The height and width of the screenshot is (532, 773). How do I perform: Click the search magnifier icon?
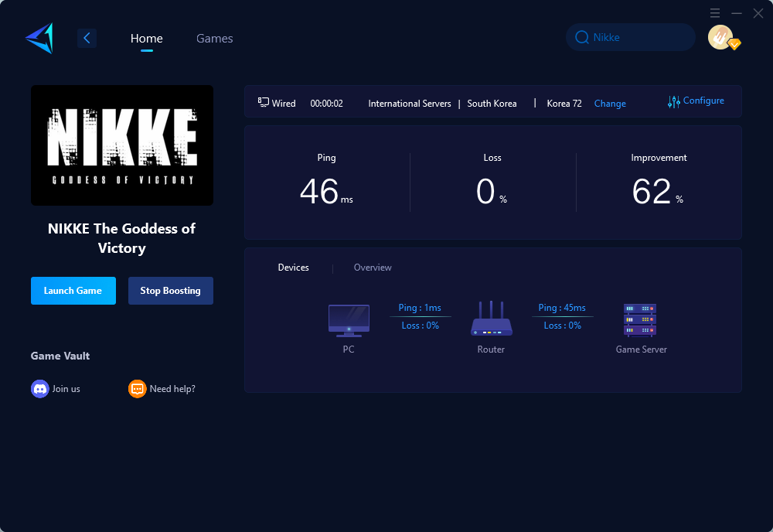coord(582,37)
